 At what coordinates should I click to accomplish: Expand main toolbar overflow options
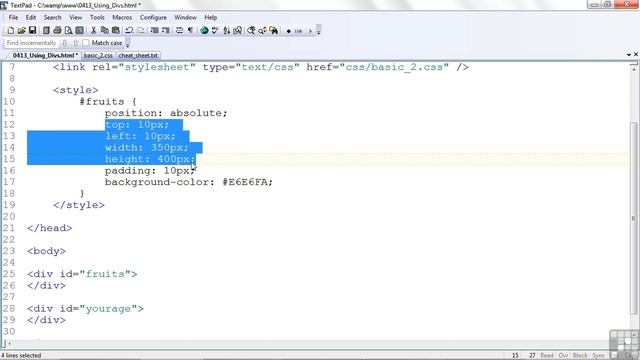pyautogui.click(x=319, y=31)
